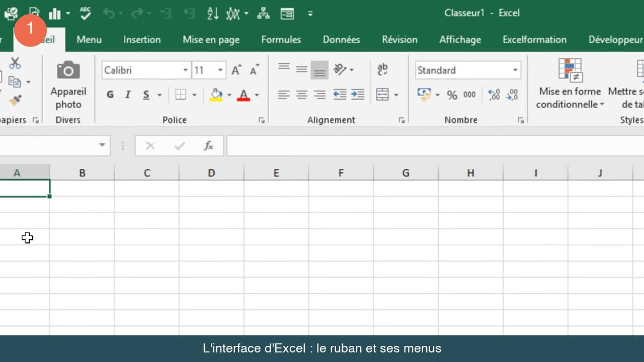The width and height of the screenshot is (644, 362).
Task: Decrease font size with smaller A
Action: tap(255, 70)
